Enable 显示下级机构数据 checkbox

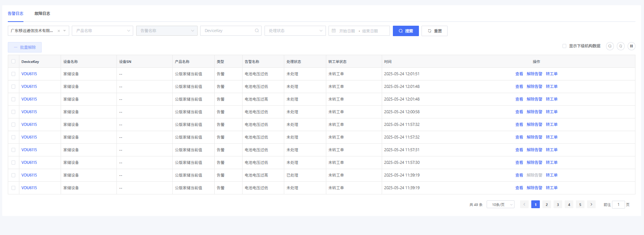(x=564, y=46)
